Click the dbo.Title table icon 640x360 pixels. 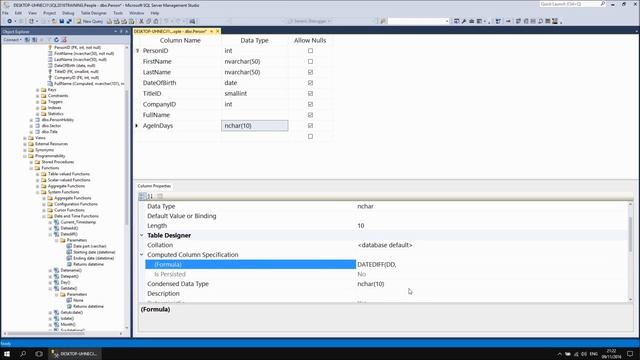pos(38,132)
